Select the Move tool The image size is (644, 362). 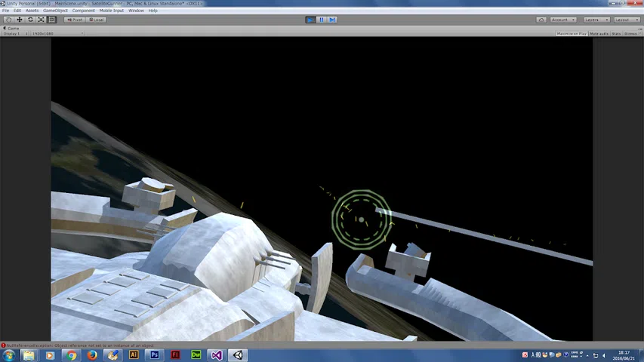pyautogui.click(x=20, y=20)
